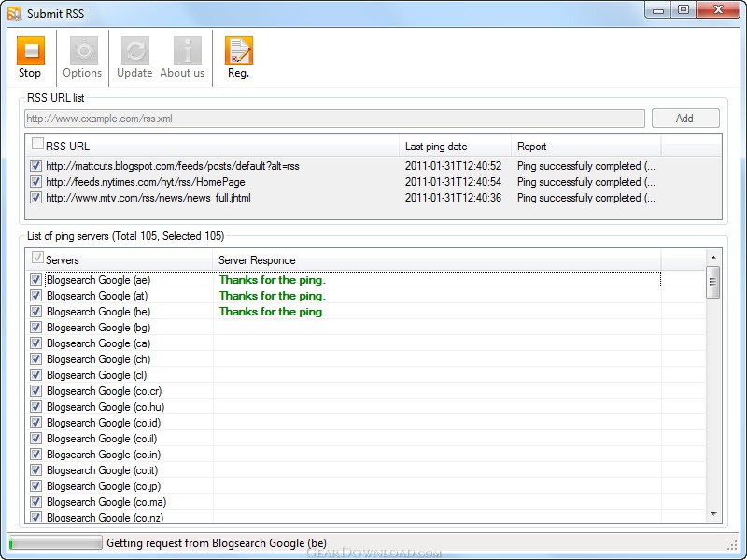Click the Submit RSS title bar icon
This screenshot has width=747, height=560.
coord(14,13)
